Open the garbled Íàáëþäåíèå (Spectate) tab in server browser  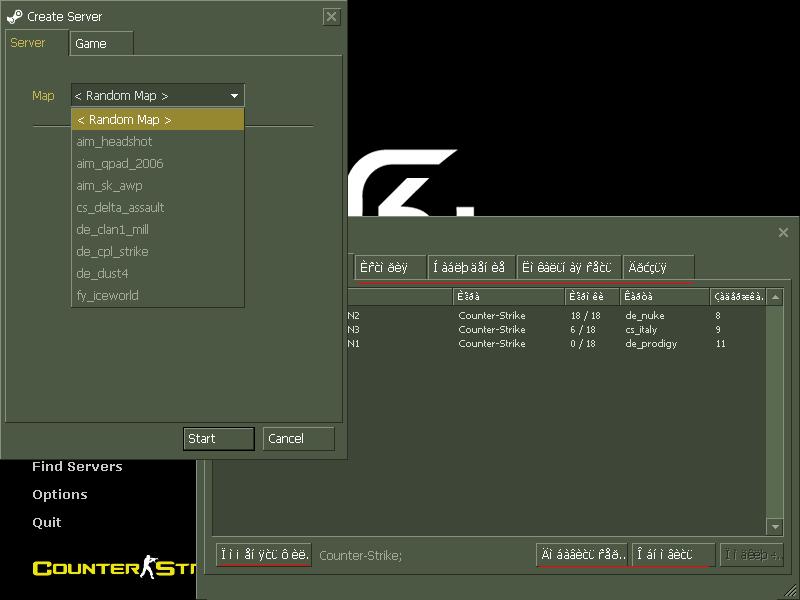(471, 267)
